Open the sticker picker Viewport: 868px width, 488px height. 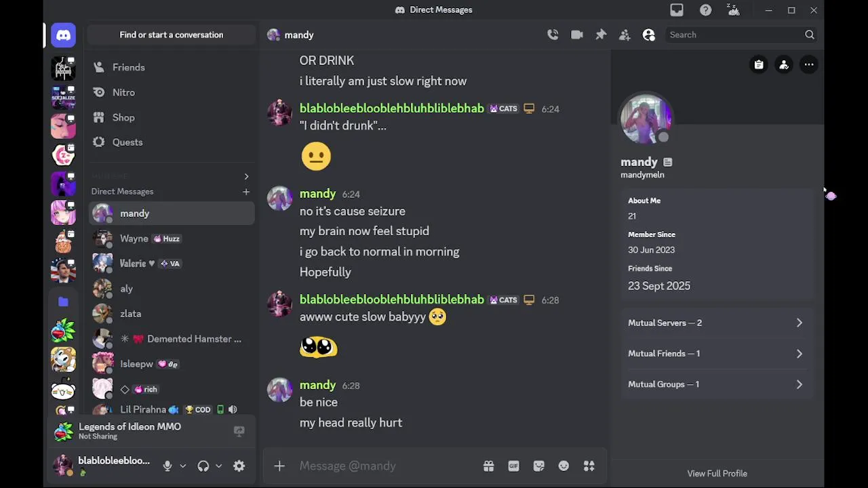tap(539, 466)
